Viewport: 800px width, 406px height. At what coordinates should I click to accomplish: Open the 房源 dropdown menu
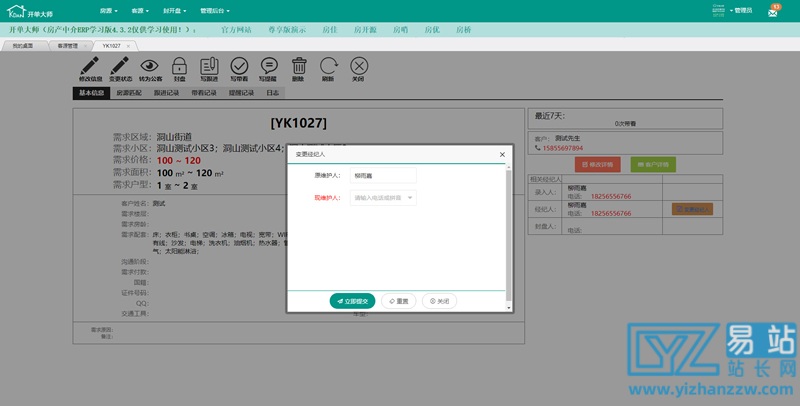coord(108,11)
